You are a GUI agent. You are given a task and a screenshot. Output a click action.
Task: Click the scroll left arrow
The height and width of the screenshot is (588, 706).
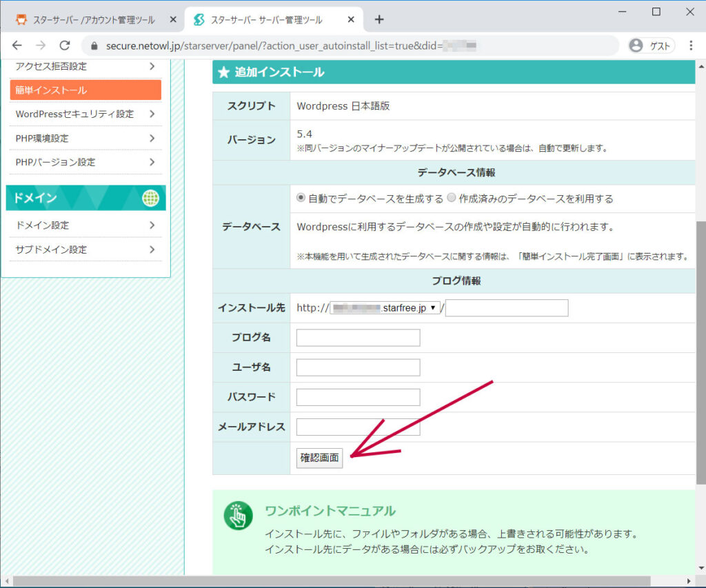pyautogui.click(x=6, y=581)
